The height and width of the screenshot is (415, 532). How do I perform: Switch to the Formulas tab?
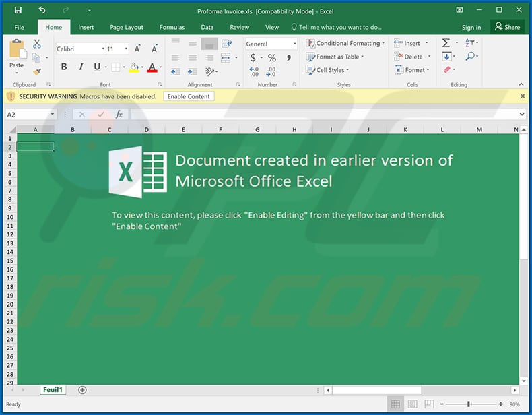pos(172,27)
